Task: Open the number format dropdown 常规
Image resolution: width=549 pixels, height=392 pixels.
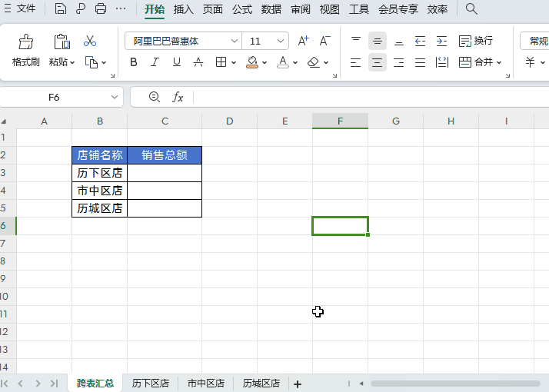Action: pos(534,41)
